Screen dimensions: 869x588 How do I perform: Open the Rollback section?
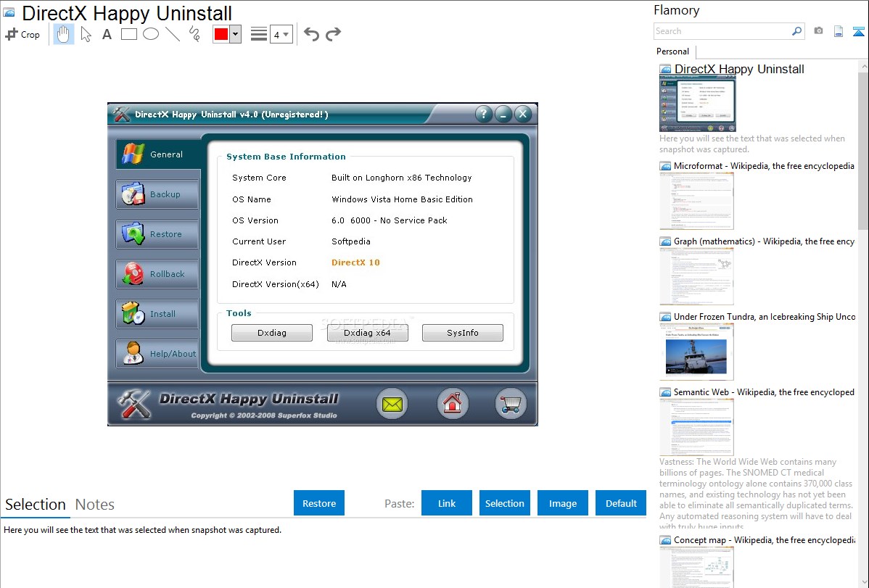tap(157, 274)
